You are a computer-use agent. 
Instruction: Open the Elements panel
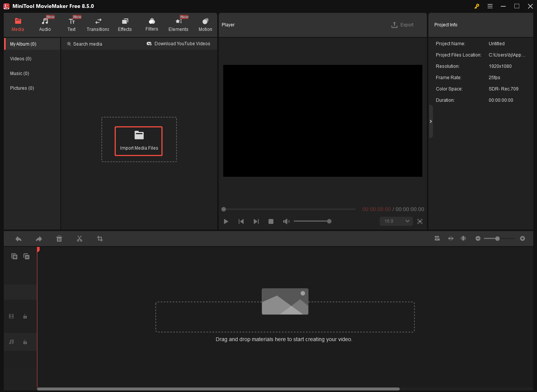(x=178, y=24)
